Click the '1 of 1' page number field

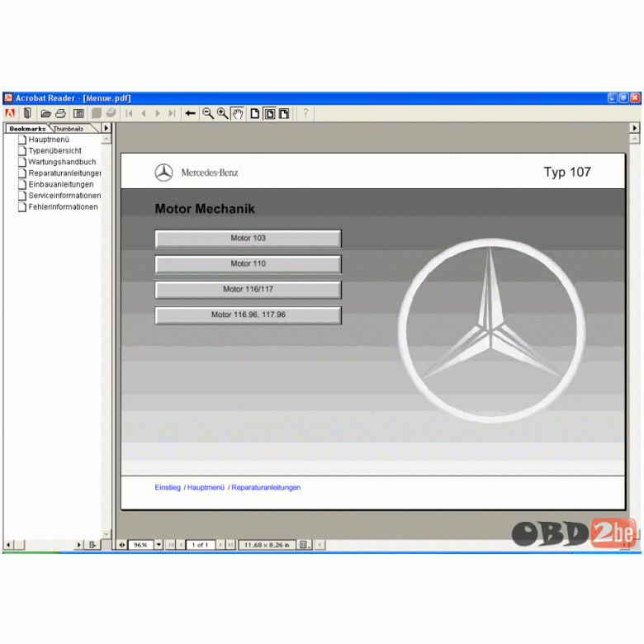[201, 545]
